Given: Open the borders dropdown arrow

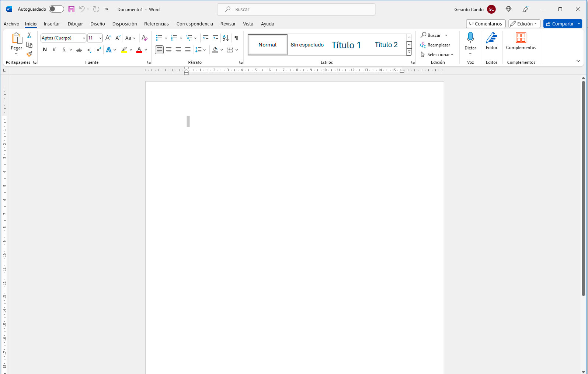Looking at the screenshot, I should [x=237, y=50].
